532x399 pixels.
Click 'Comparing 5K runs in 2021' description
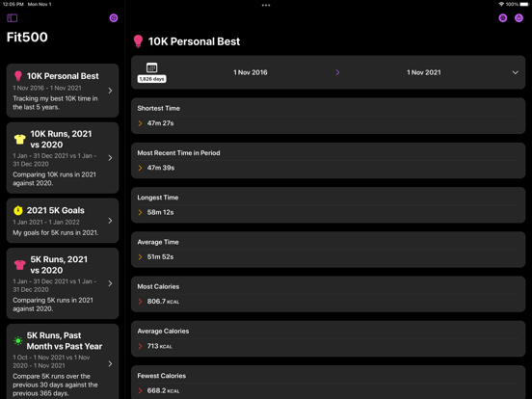(x=53, y=305)
